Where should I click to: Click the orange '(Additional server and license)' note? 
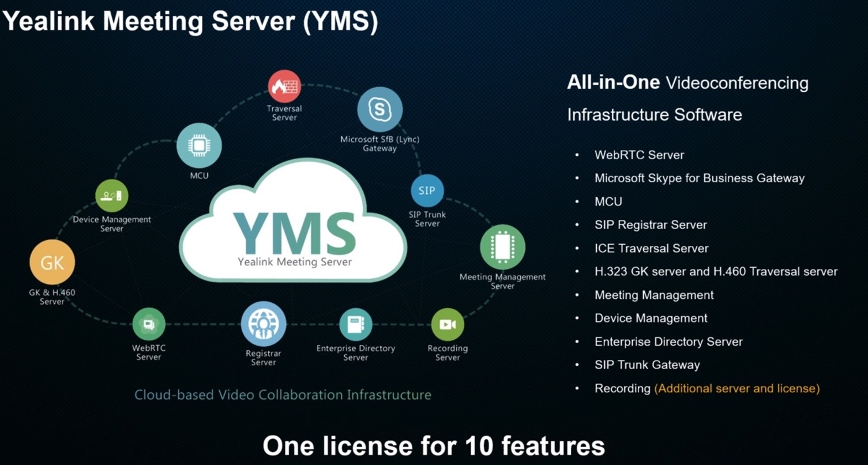point(737,388)
